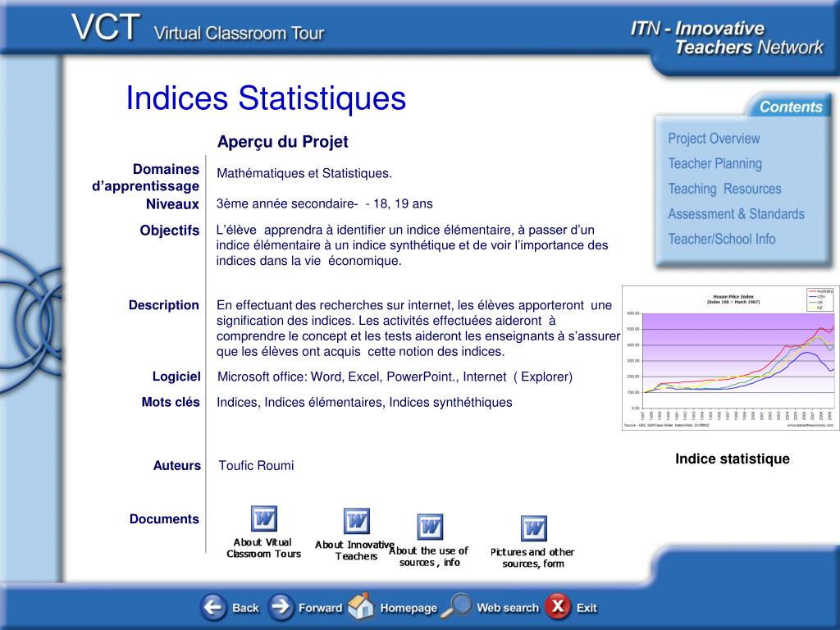Open Project Overview in Contents
This screenshot has height=630, width=840.
714,138
